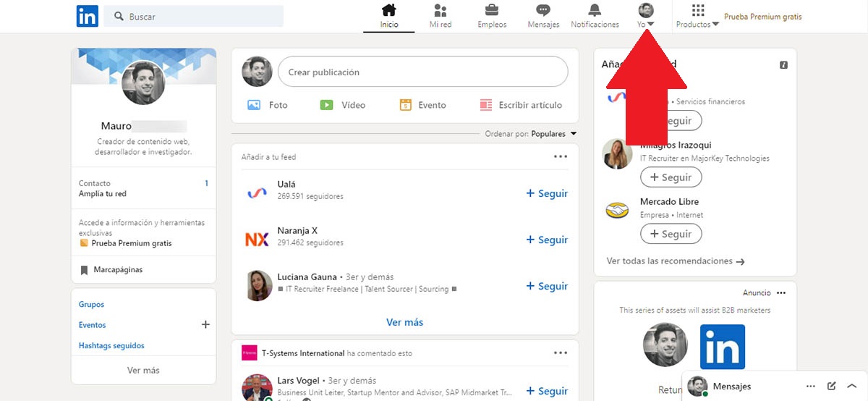This screenshot has width=868, height=401.
Task: Compose a new message from the Mensajes bar
Action: [832, 387]
